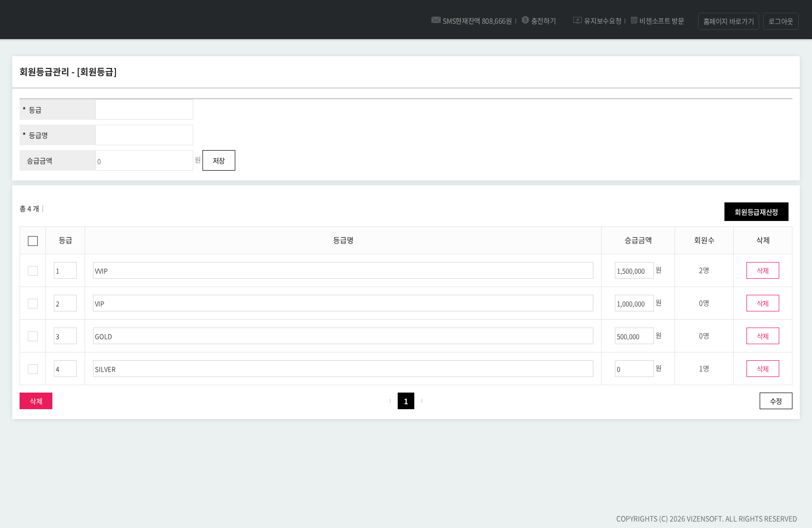The image size is (812, 528).
Task: Check the checkbox for the VVIP row
Action: 33,271
